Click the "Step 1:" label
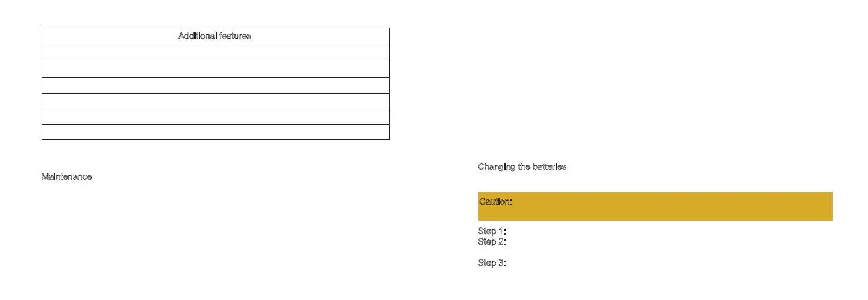This screenshot has width=868, height=300. coord(492,231)
